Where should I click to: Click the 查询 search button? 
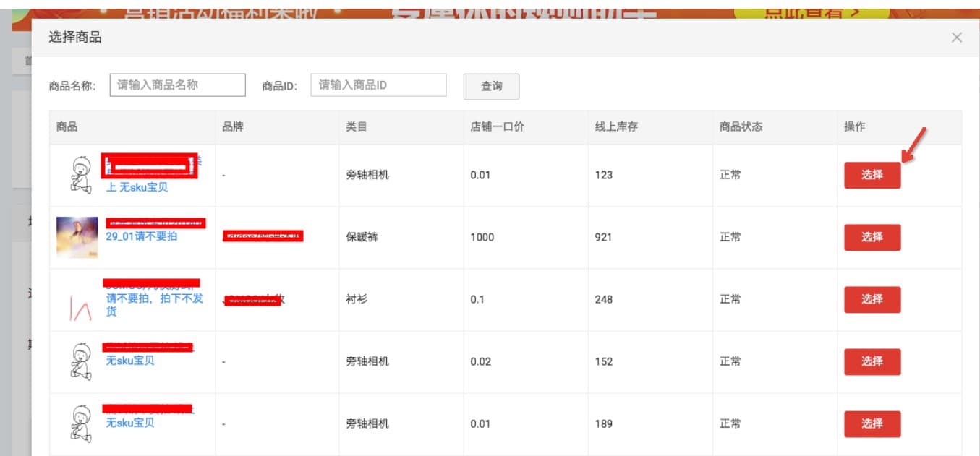[x=491, y=86]
